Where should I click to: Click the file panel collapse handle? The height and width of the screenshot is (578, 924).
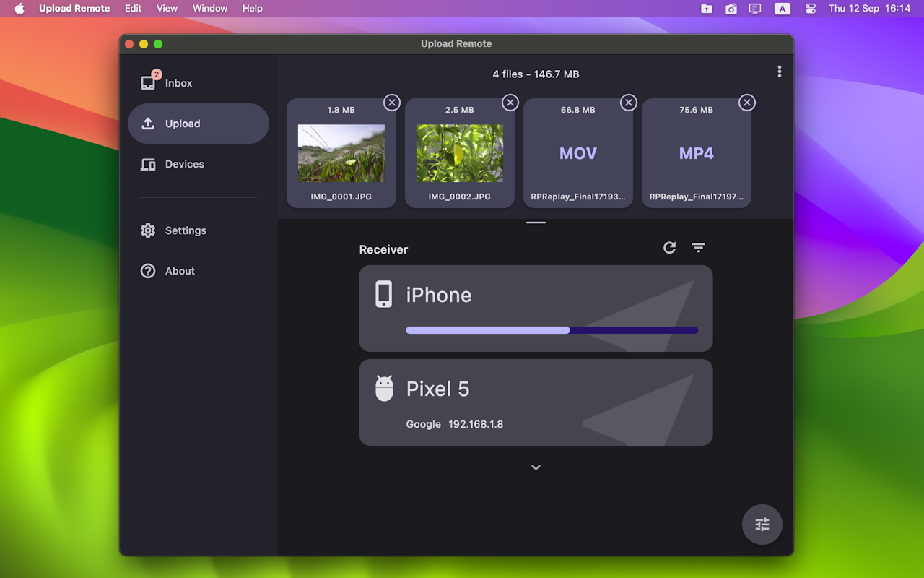tap(536, 223)
